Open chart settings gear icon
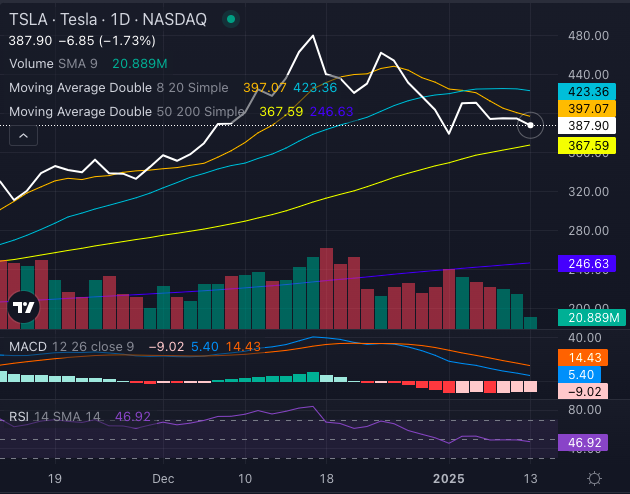 click(594, 478)
